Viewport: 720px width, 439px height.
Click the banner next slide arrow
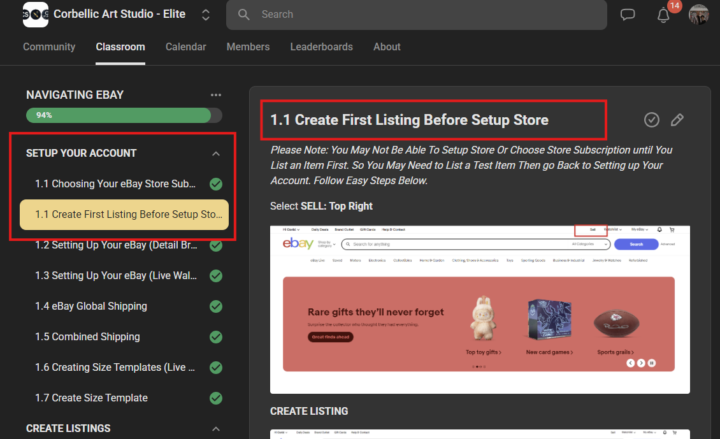[641, 363]
